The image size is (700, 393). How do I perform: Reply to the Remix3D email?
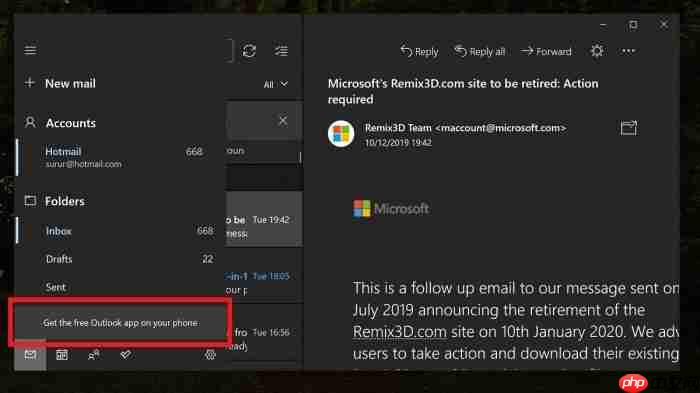coord(419,52)
